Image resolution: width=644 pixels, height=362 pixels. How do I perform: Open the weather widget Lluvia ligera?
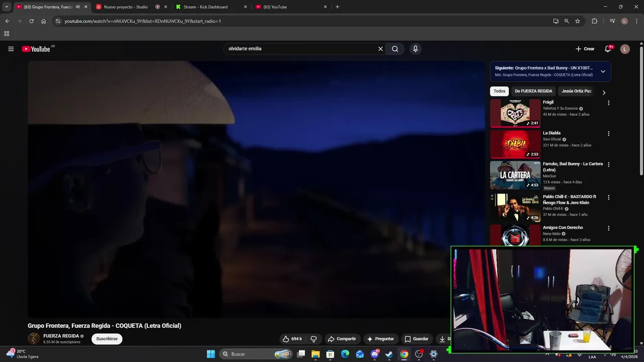click(x=23, y=354)
